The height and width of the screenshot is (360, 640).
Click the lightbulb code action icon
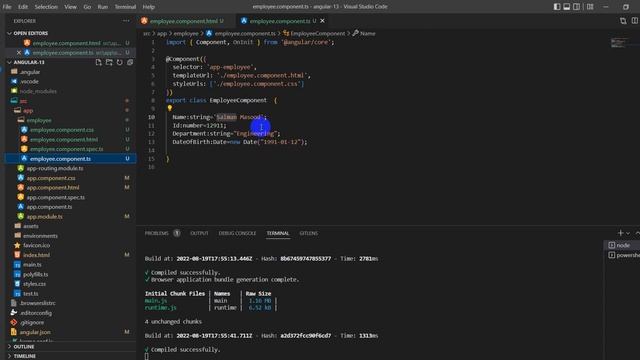pos(169,109)
